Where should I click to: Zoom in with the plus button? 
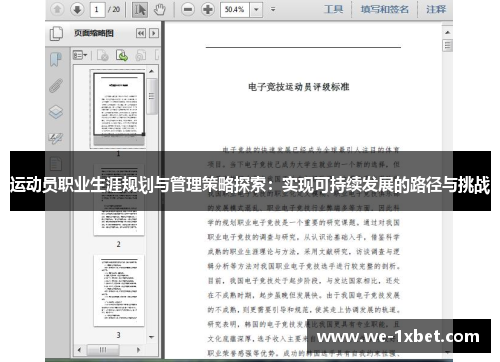(208, 9)
